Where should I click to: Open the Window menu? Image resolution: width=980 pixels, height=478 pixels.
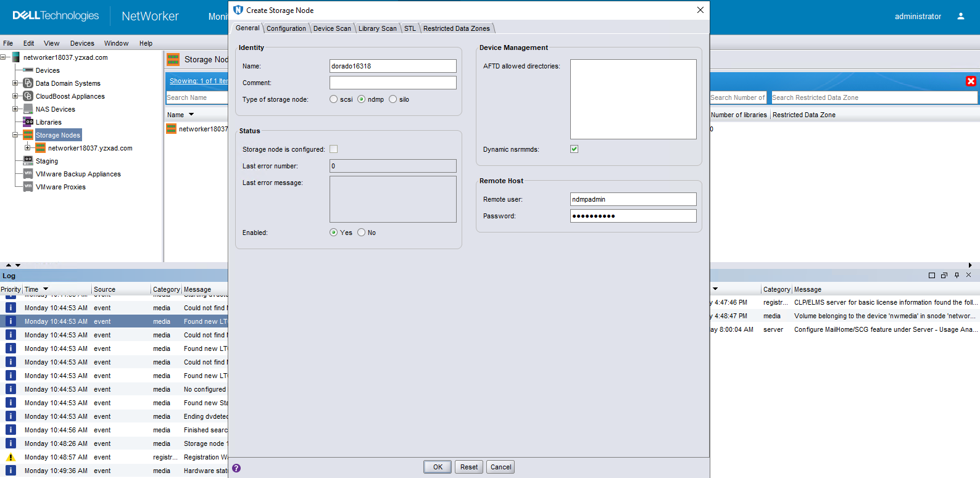tap(116, 43)
